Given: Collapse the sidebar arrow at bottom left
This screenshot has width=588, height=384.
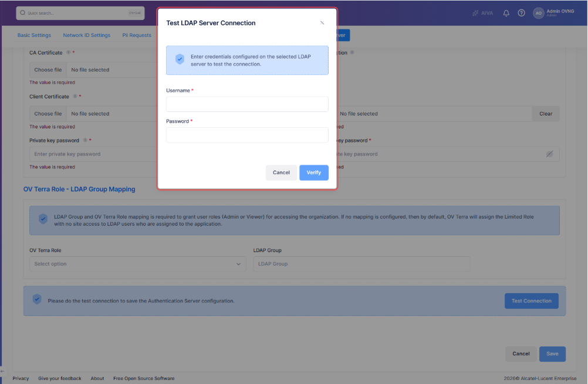Looking at the screenshot, I should pyautogui.click(x=2, y=371).
